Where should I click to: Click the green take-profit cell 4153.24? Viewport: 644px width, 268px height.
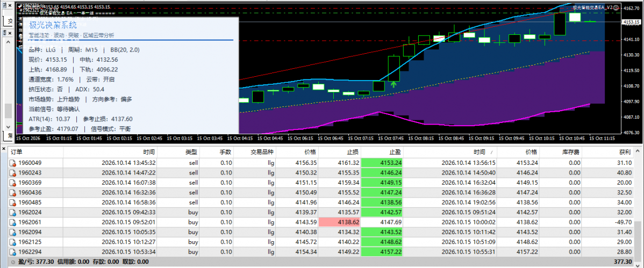point(382,163)
